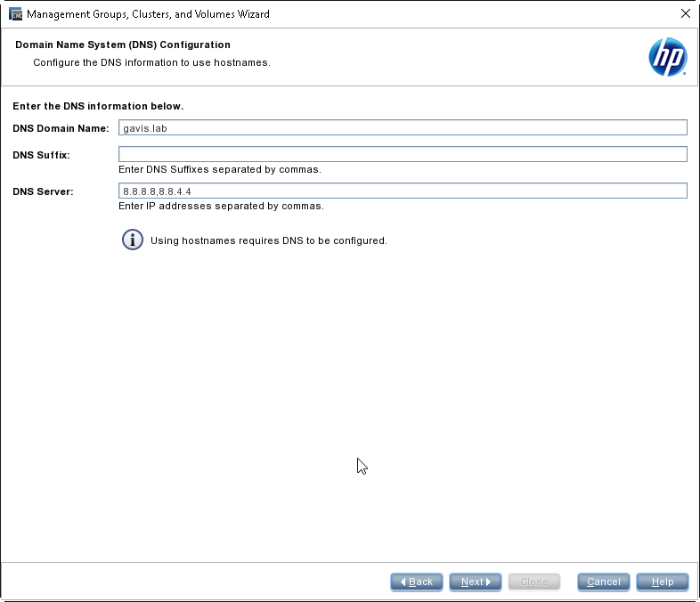Click 'Enter DNS Suffixes separated by commas.' hint
The width and height of the screenshot is (700, 602).
220,169
